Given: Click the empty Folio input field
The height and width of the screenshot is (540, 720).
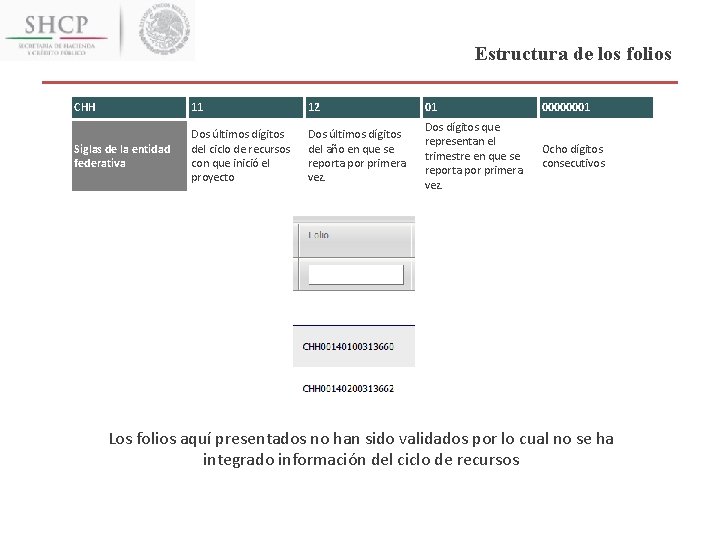Looking at the screenshot, I should (356, 275).
